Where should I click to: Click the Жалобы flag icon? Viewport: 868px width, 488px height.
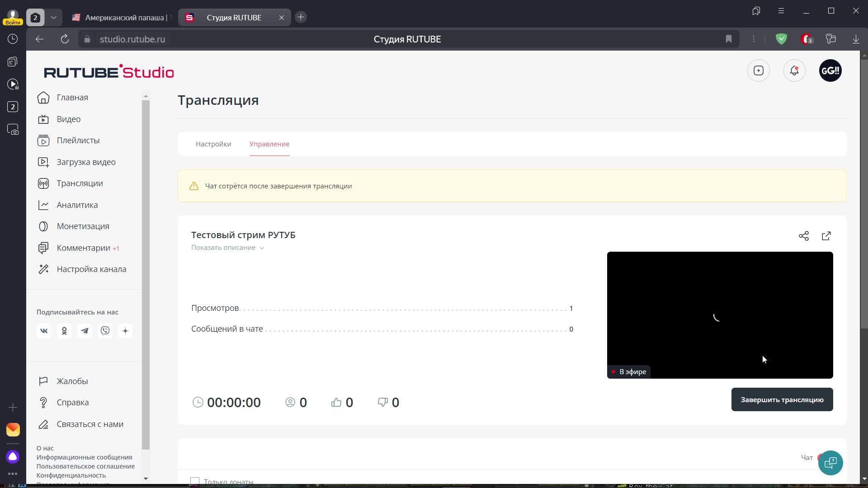click(43, 381)
